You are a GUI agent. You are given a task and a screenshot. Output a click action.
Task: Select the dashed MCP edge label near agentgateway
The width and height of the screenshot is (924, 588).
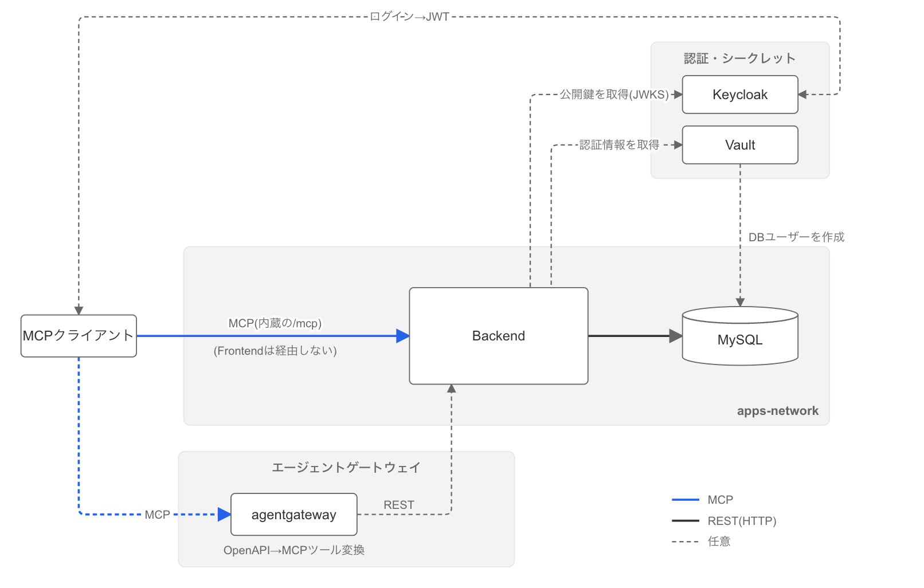point(158,515)
